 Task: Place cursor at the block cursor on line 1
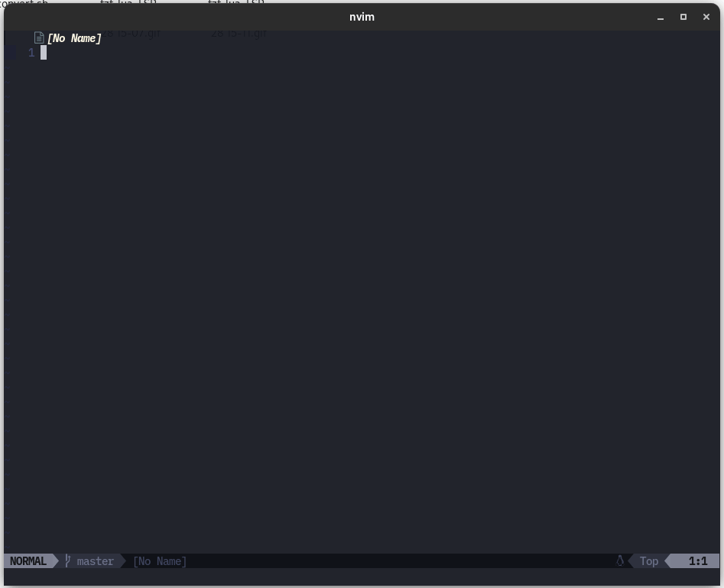click(44, 53)
